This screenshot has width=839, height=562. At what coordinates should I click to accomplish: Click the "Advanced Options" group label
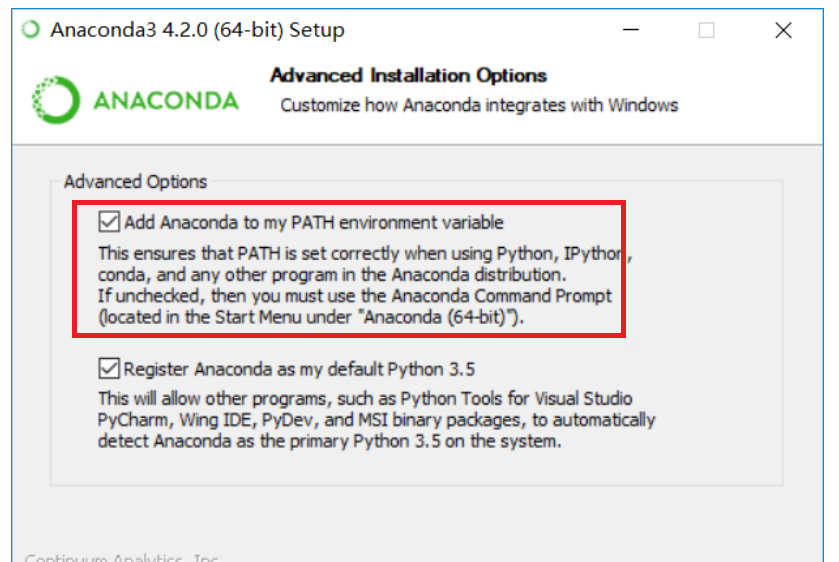135,182
